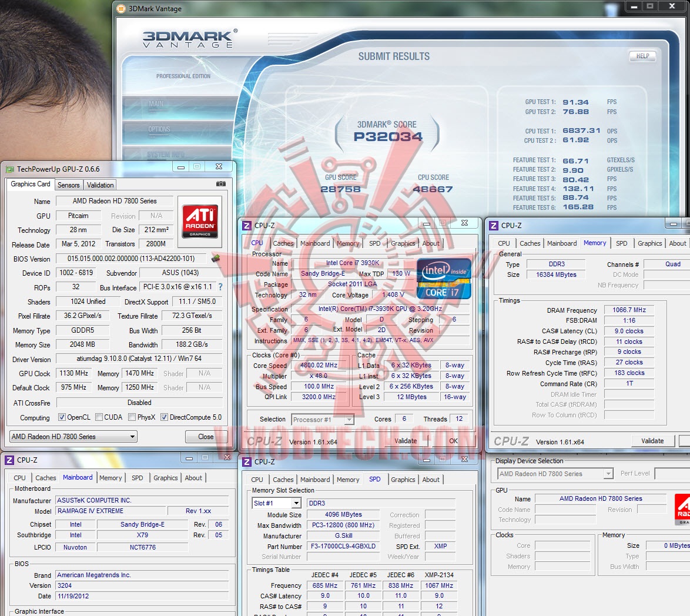
Task: Click the XMP-2134 timings column header
Action: [438, 575]
